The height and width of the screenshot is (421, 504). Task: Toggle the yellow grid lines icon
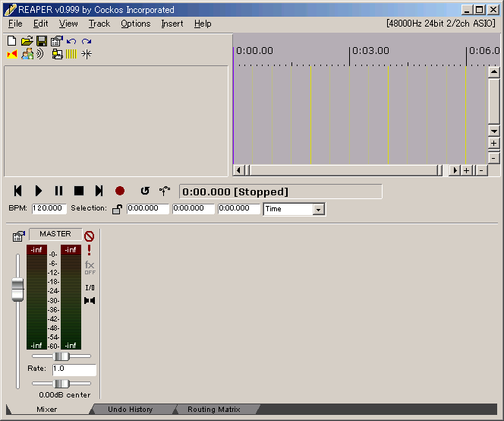(x=71, y=55)
